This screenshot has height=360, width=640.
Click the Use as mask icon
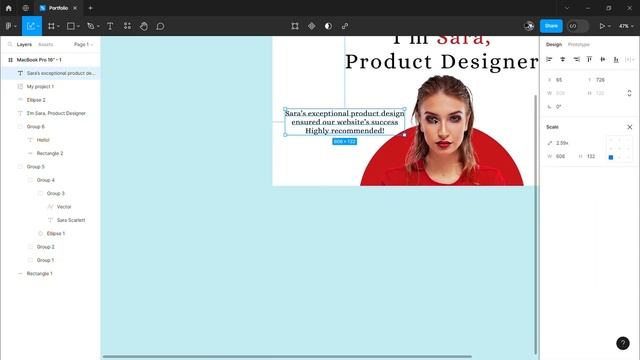click(x=328, y=26)
